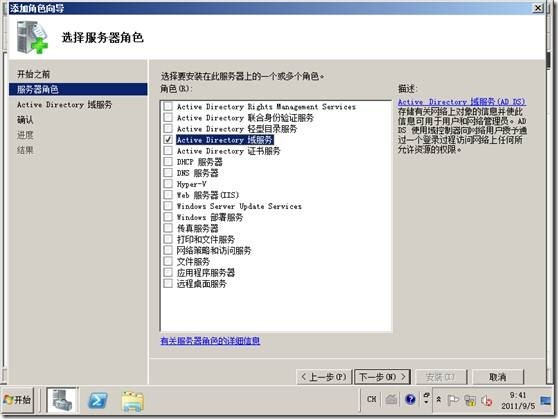This screenshot has width=558, height=419.
Task: Check the 网络策略和访问服务 role
Action: (168, 250)
